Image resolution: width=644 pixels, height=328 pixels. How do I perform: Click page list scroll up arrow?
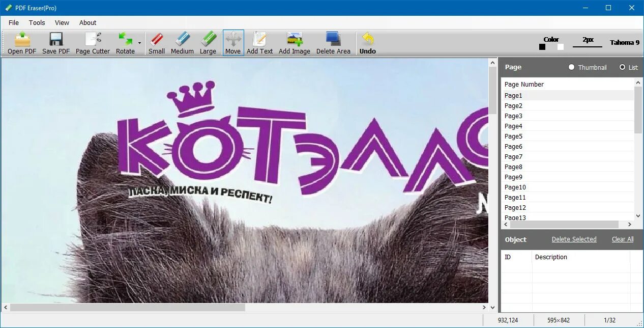click(638, 83)
